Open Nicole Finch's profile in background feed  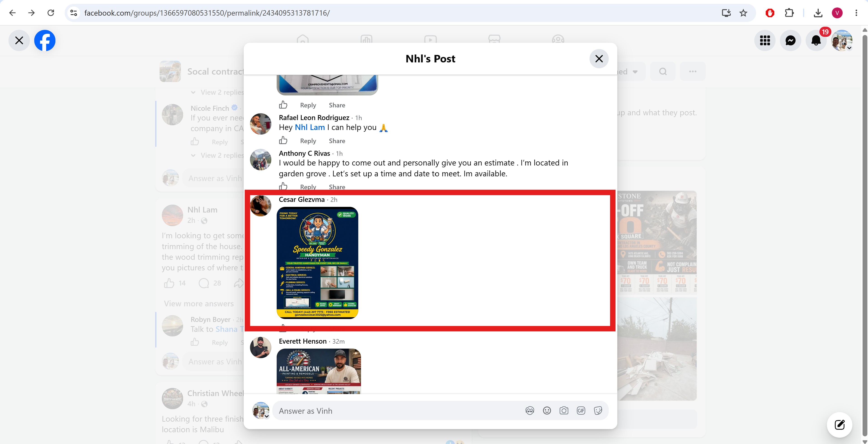pyautogui.click(x=210, y=108)
